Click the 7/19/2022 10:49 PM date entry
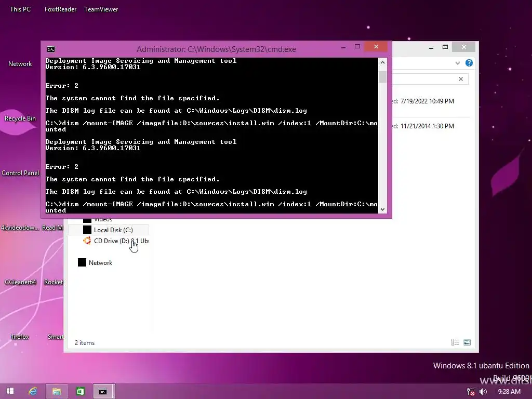The height and width of the screenshot is (399, 532). tap(427, 101)
